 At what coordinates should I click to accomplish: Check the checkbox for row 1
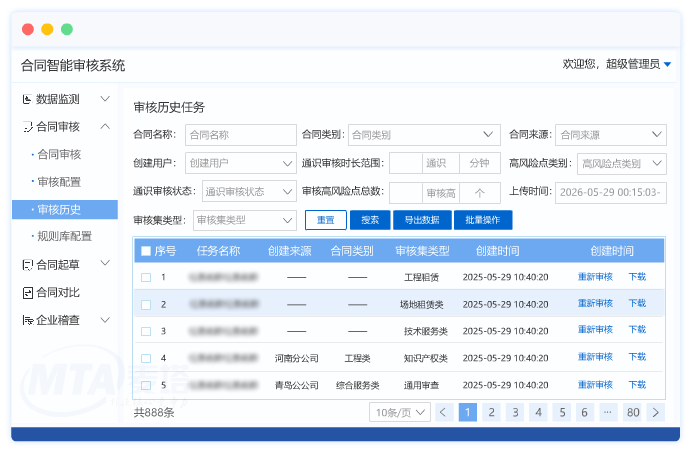coord(146,278)
